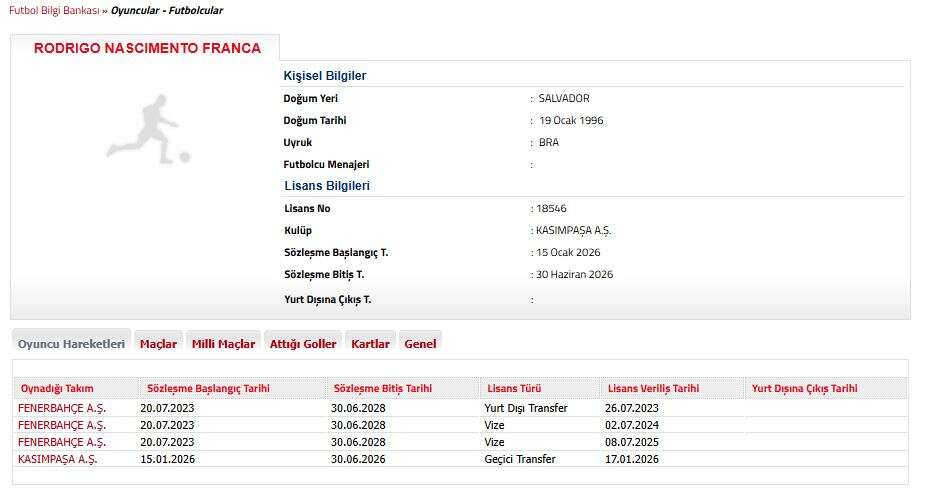930x502 pixels.
Task: Open the KASIMPAŞA A.Ş. link in the table
Action: 58,459
